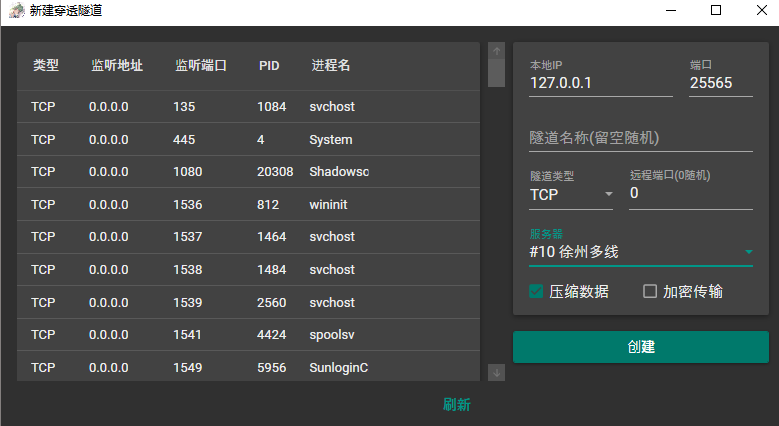779x426 pixels.
Task: Select the svchost row with PID 2560
Action: [248, 302]
